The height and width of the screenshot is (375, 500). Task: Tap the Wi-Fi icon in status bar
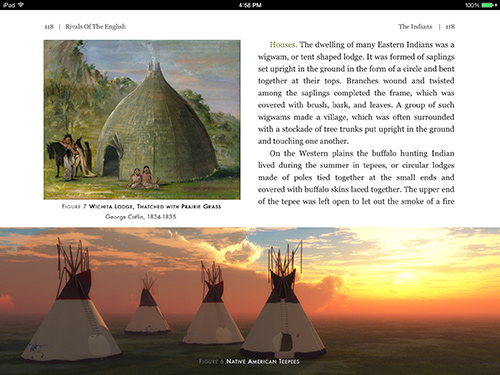pos(21,5)
